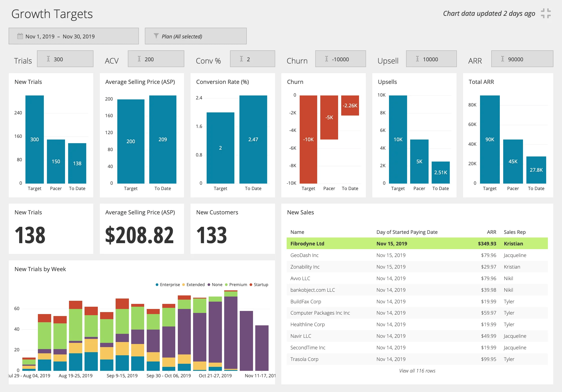
Task: Click the text cursor icon in ARR field
Action: 502,59
